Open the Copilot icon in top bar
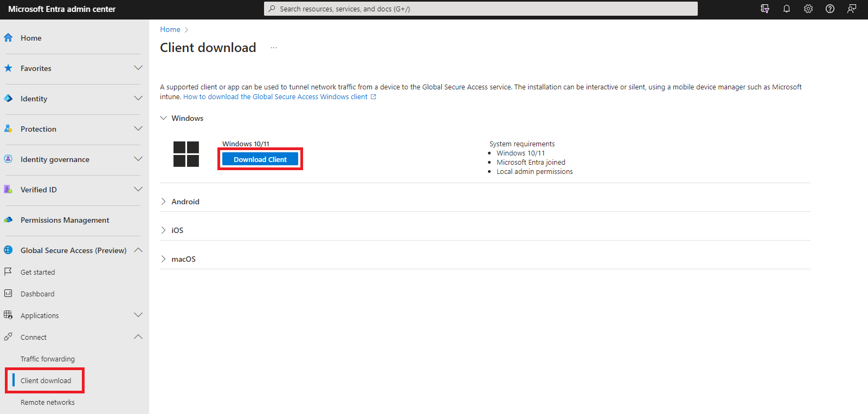Viewport: 868px width, 414px height. point(765,9)
